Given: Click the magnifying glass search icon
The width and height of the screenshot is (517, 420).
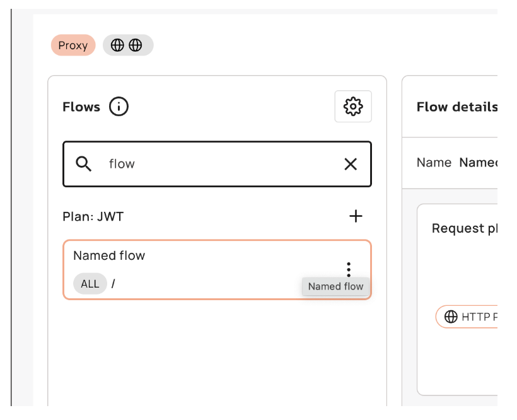Looking at the screenshot, I should coord(84,164).
